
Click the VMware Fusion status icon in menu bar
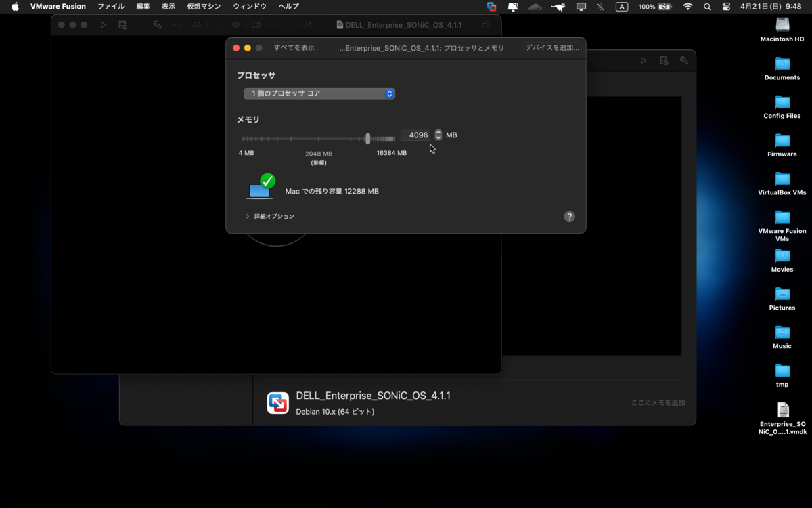pos(492,7)
